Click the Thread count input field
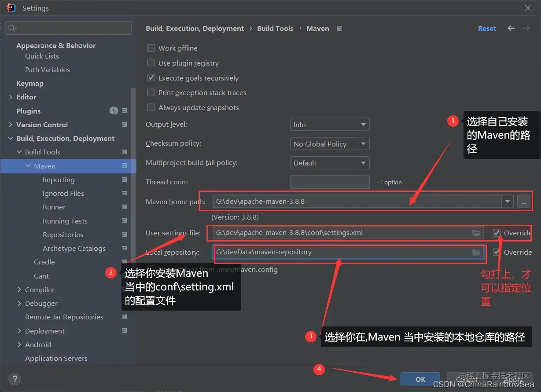Viewport: 541px width, 392px height. (330, 182)
